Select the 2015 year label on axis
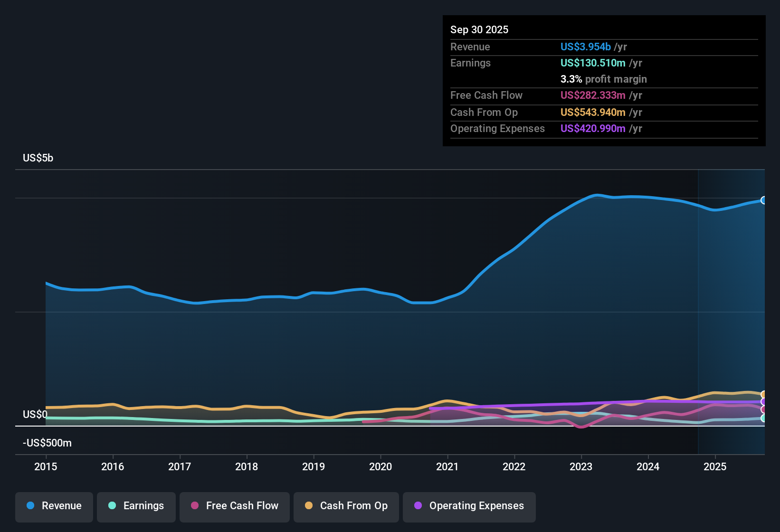780x532 pixels. coord(46,467)
